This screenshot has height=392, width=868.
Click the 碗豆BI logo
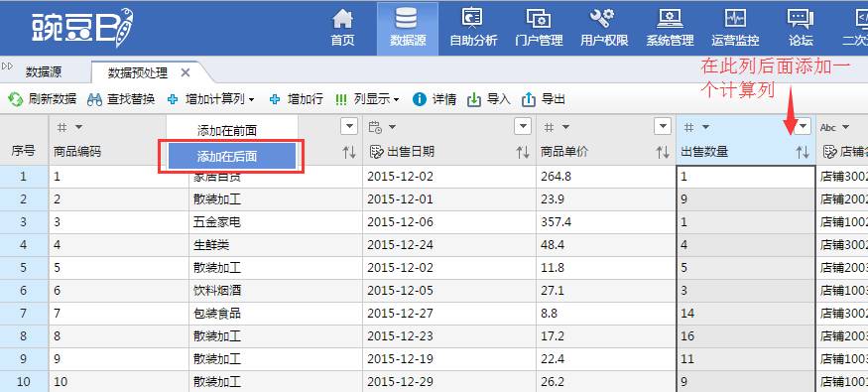point(82,28)
